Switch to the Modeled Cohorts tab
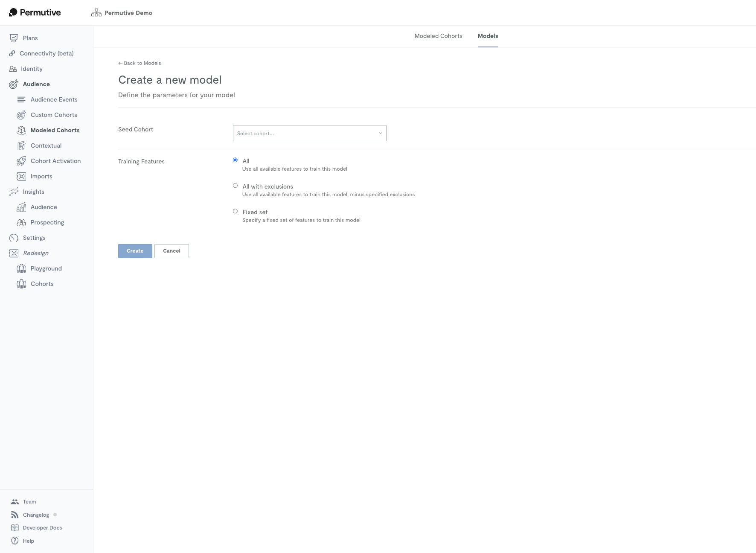Viewport: 756px width, 553px height. click(x=438, y=36)
